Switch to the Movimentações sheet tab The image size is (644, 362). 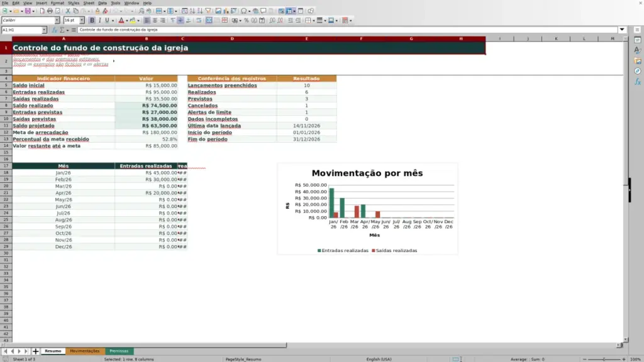[85, 351]
